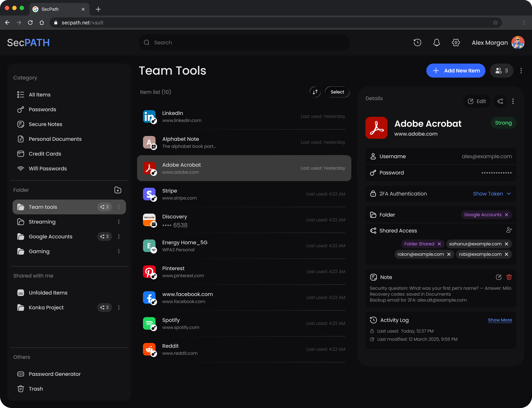The width and height of the screenshot is (532, 408).
Task: Click the Search input field
Action: pos(244,42)
